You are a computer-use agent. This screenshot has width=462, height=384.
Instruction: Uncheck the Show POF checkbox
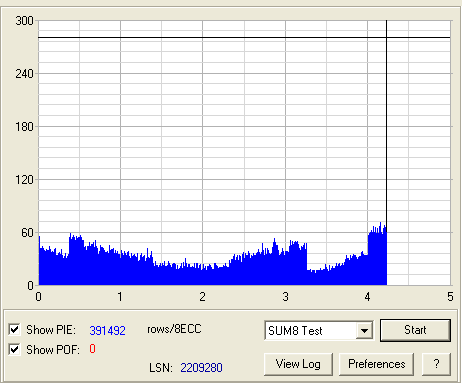(x=14, y=350)
